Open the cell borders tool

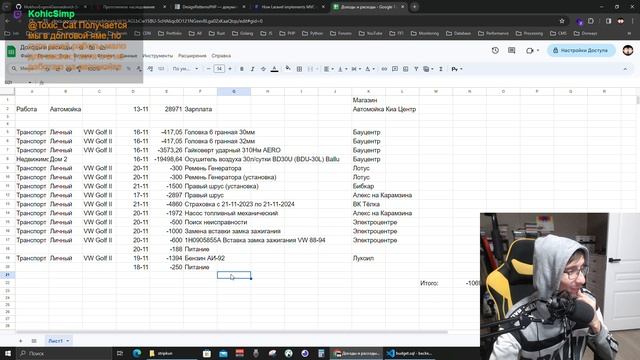[299, 69]
